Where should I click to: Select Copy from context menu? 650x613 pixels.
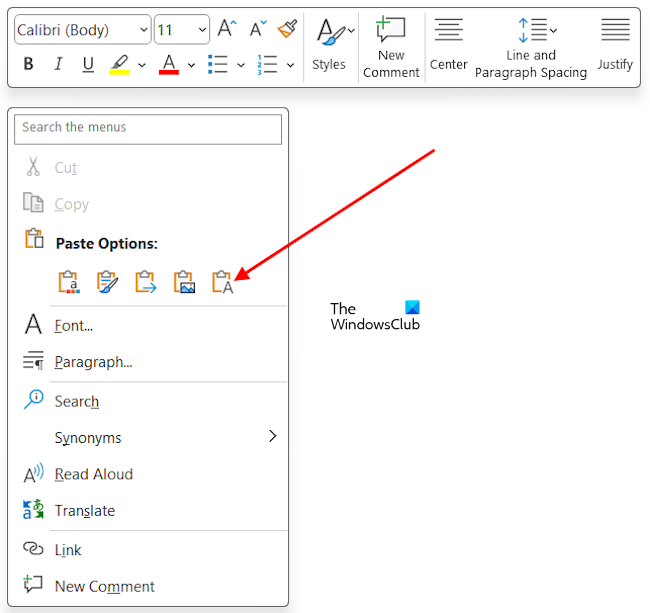click(x=148, y=204)
